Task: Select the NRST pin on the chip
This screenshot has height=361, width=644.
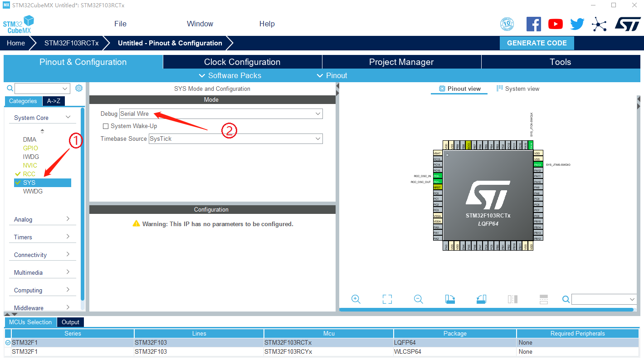Action: pos(437,187)
